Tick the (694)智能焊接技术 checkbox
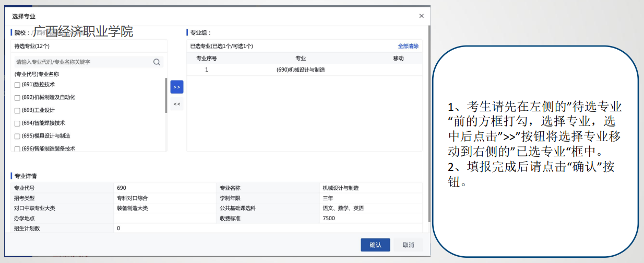The width and height of the screenshot is (644, 263). coord(17,123)
